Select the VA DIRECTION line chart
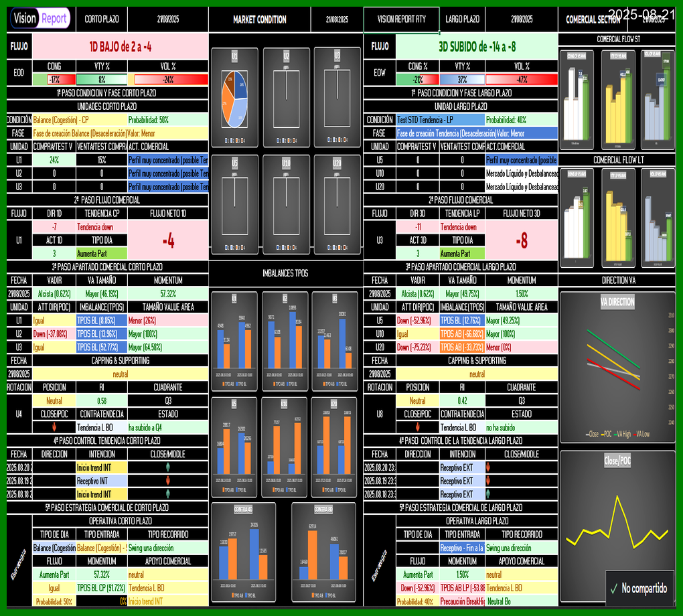This screenshot has height=616, width=683. point(617,368)
